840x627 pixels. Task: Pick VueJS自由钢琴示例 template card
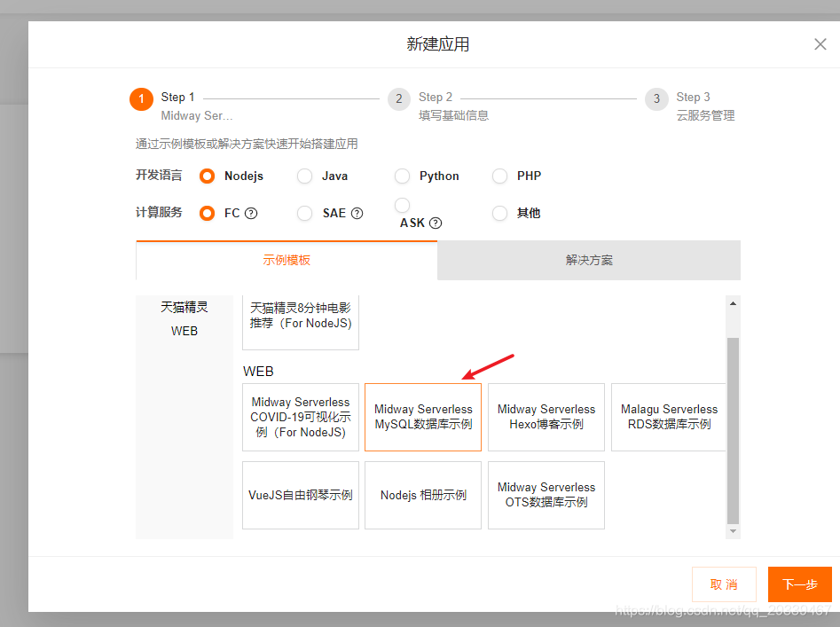301,495
